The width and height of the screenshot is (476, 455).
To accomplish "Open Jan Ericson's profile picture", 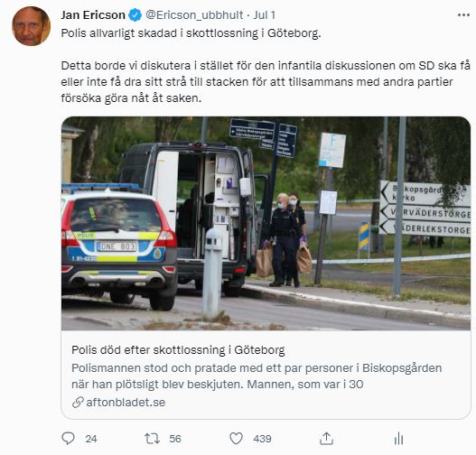I will (x=31, y=26).
